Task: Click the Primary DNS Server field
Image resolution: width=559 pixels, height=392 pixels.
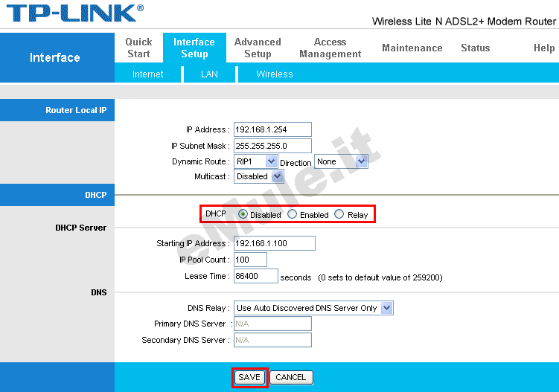Action: pyautogui.click(x=272, y=324)
